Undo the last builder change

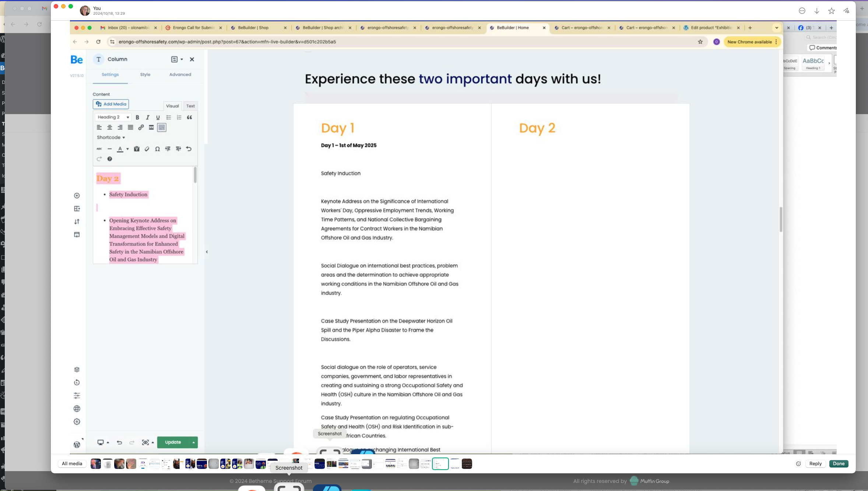click(119, 442)
